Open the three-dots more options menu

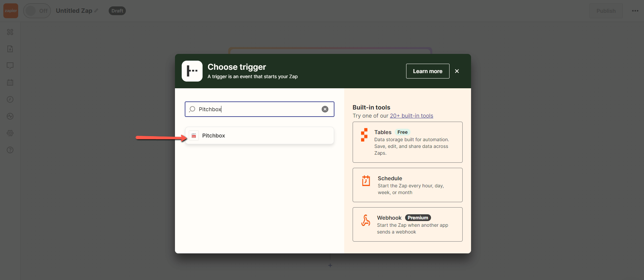coord(635,11)
